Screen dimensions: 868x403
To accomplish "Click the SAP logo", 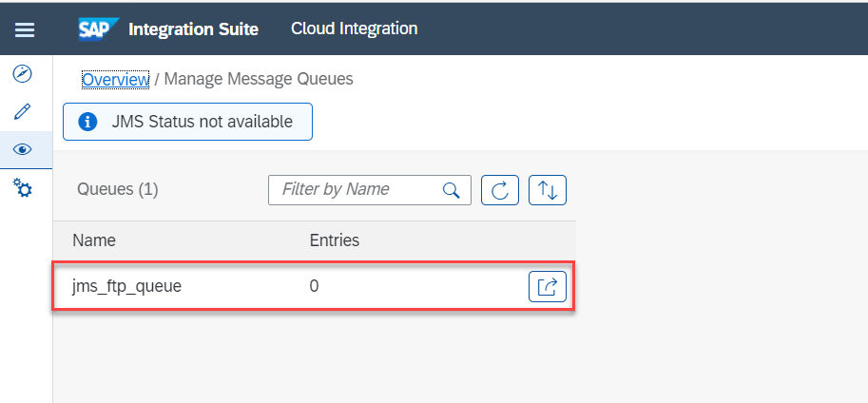I will pyautogui.click(x=98, y=29).
